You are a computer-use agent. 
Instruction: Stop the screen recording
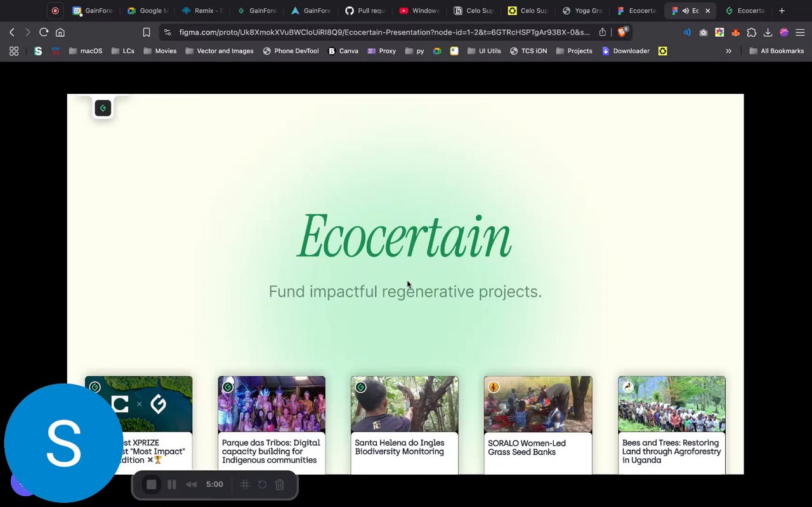151,485
